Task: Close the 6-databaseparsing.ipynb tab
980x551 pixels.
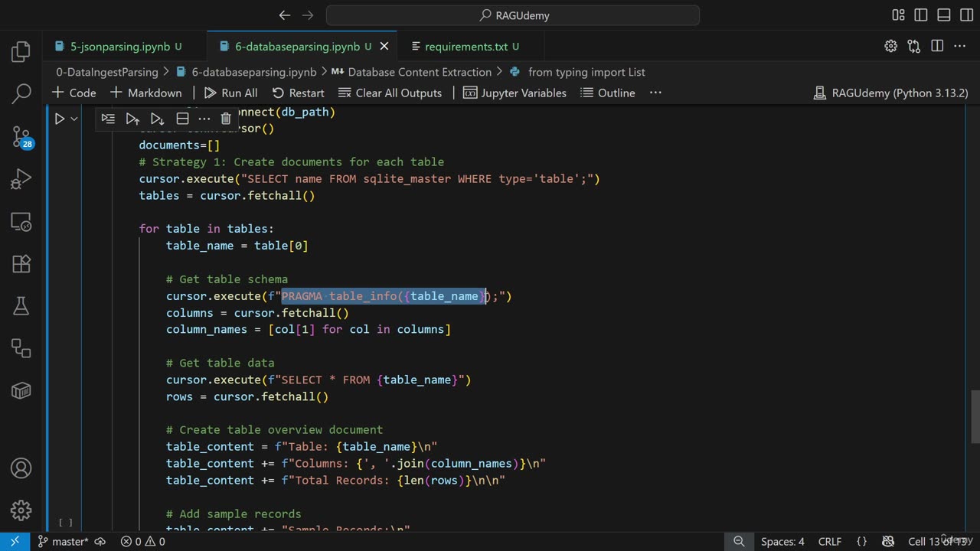Action: (384, 47)
